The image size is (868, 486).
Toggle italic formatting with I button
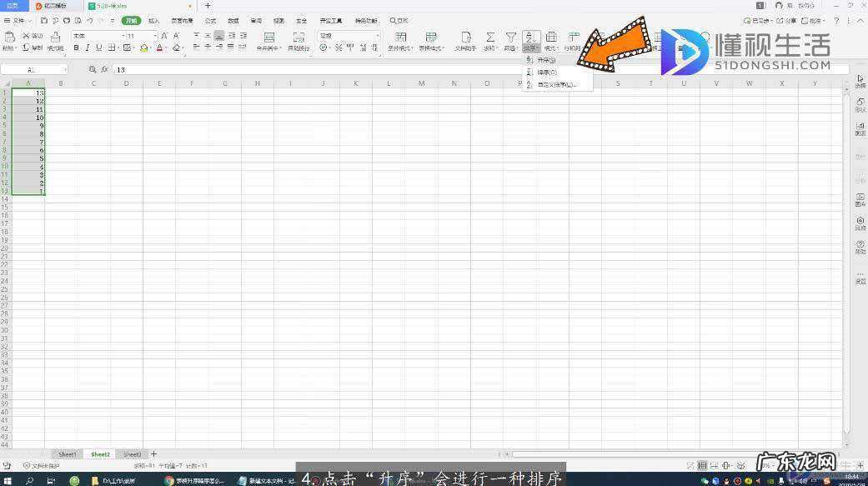pos(88,48)
